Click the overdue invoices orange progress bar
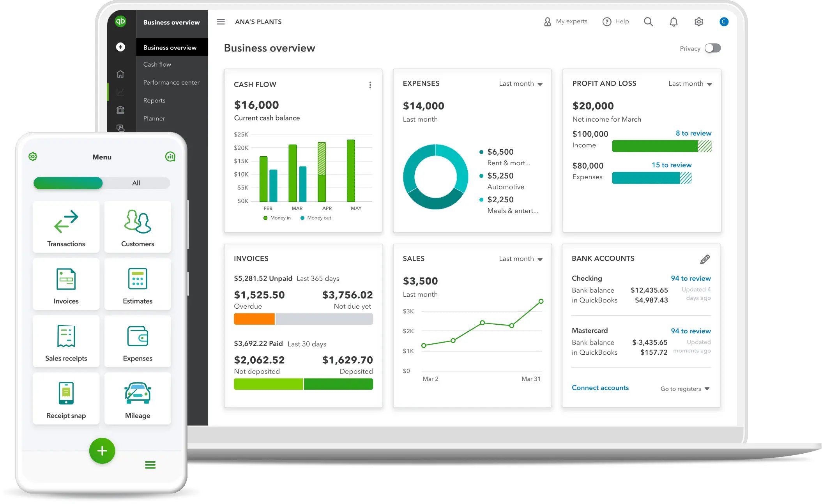 coord(254,318)
